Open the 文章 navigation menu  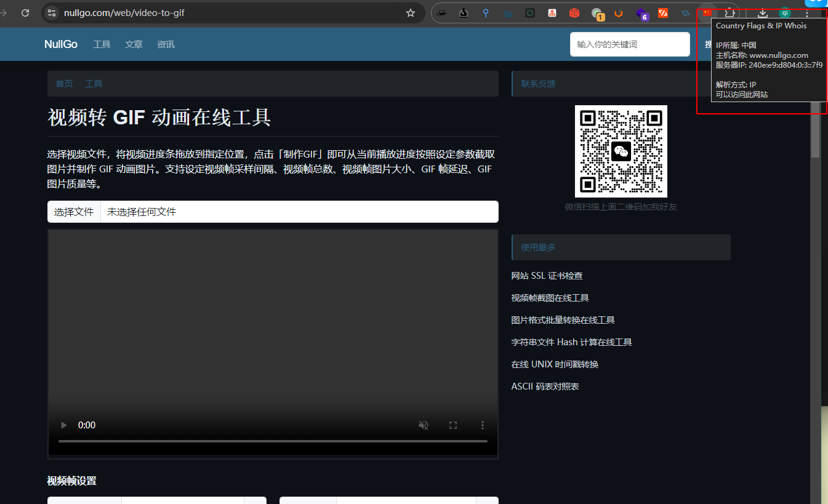(134, 44)
